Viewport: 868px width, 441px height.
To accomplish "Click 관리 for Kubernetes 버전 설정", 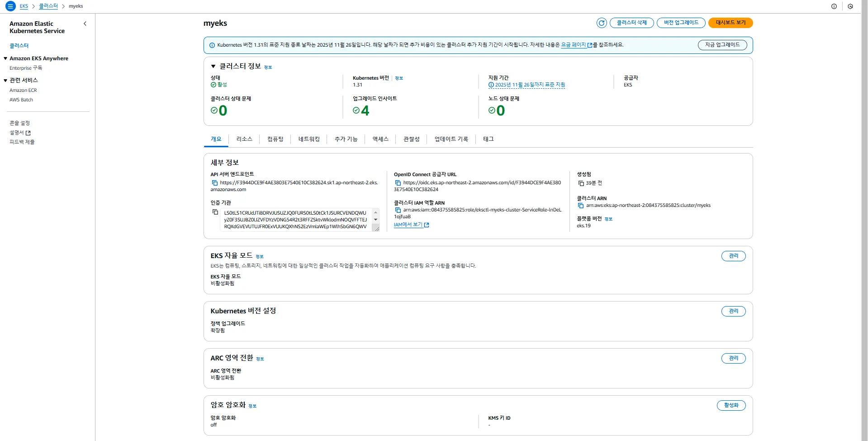I will [734, 311].
